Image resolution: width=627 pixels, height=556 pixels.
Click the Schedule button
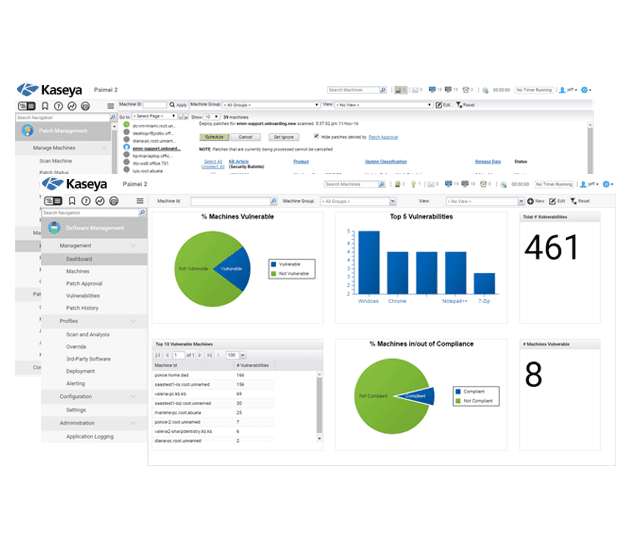point(213,136)
